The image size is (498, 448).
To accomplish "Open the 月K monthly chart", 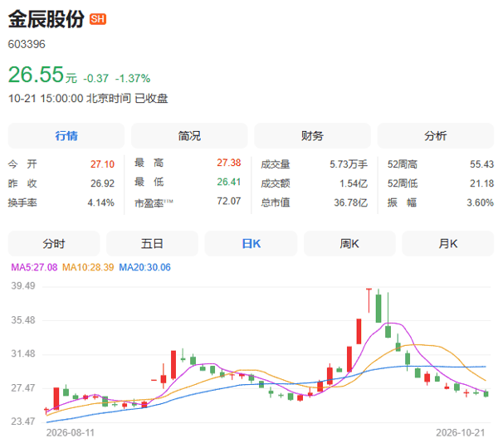I will [448, 244].
